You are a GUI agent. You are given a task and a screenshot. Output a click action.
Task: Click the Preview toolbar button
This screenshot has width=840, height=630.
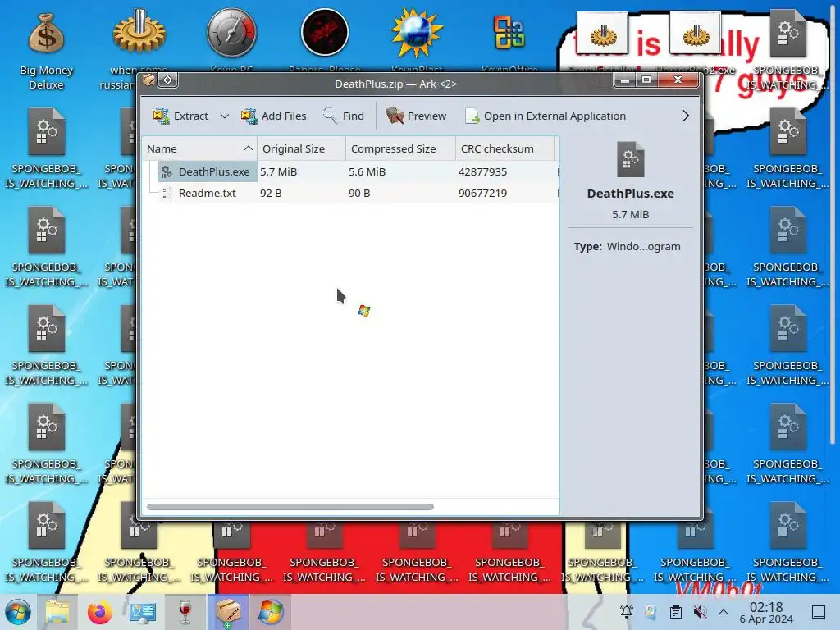coord(416,116)
